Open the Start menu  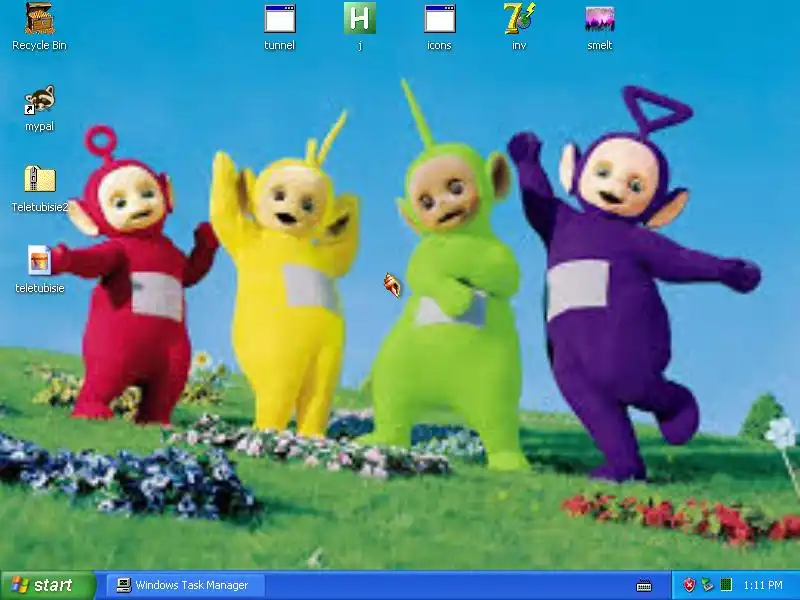pos(48,585)
